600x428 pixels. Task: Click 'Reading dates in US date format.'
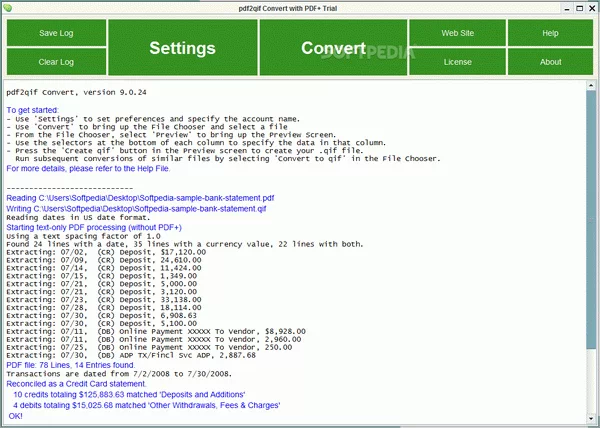pyautogui.click(x=78, y=218)
